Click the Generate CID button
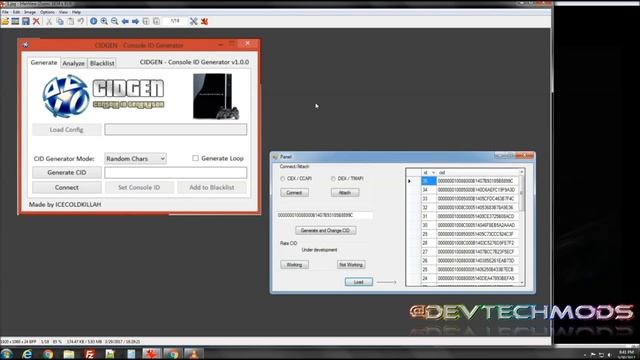This screenshot has height=360, width=640. click(x=67, y=172)
